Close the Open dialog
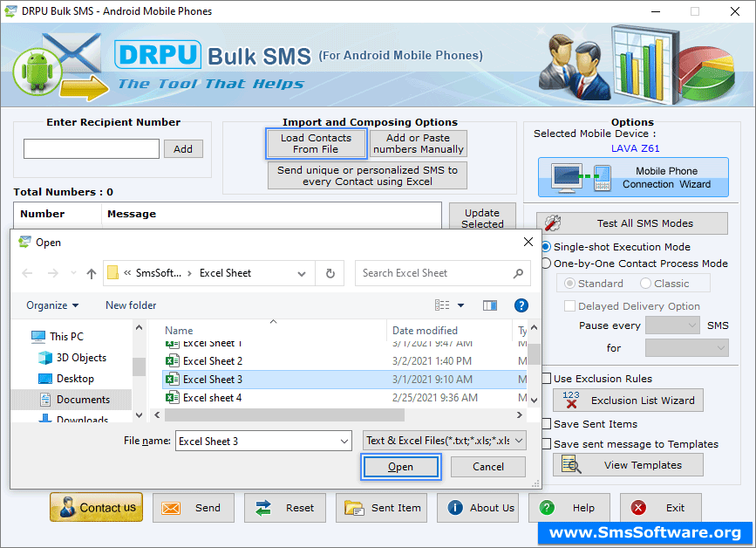The image size is (756, 548). [528, 243]
